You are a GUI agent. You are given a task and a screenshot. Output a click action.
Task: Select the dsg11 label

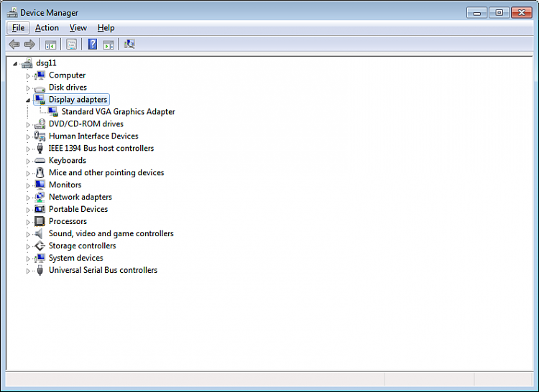point(46,63)
